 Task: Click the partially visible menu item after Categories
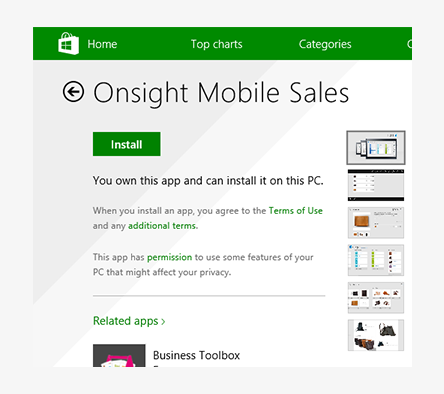coord(409,44)
